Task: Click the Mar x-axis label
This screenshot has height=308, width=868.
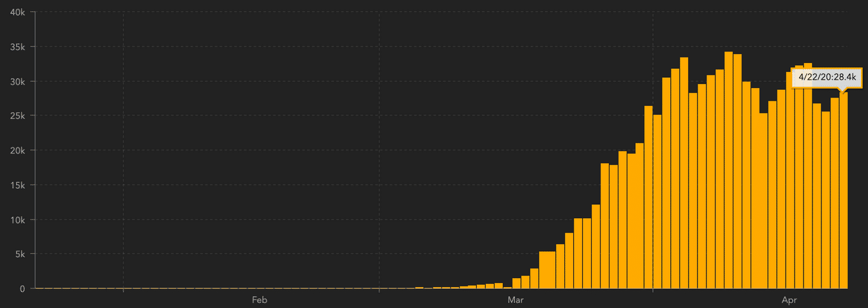Action: coord(514,299)
